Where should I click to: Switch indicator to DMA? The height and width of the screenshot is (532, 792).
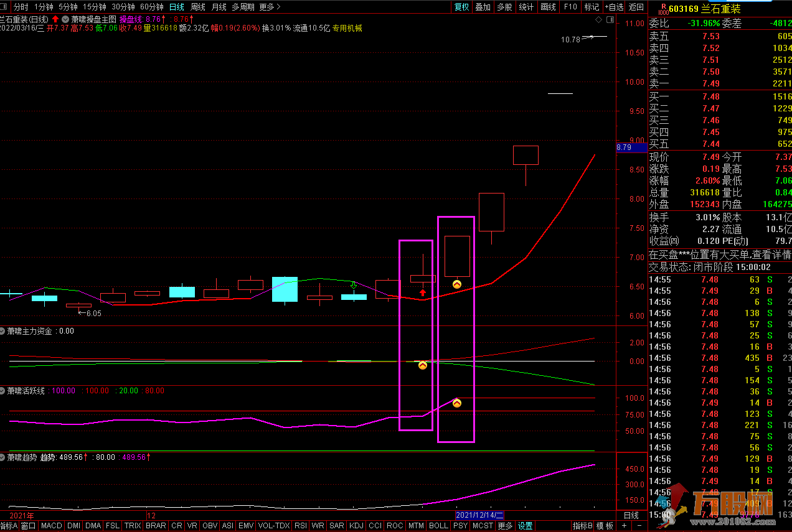[93, 526]
